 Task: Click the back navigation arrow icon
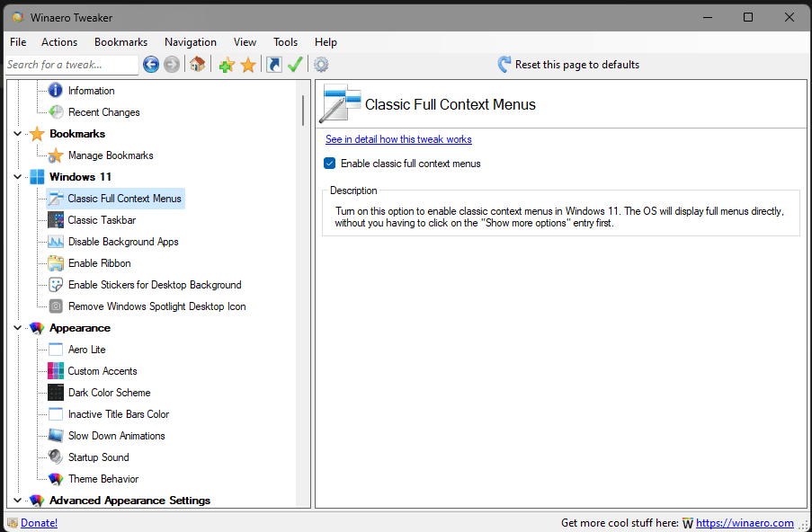(x=151, y=65)
